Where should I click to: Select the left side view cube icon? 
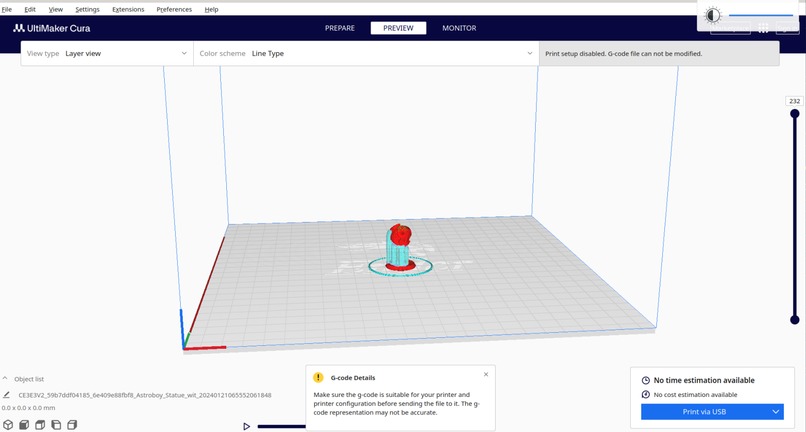tap(56, 425)
